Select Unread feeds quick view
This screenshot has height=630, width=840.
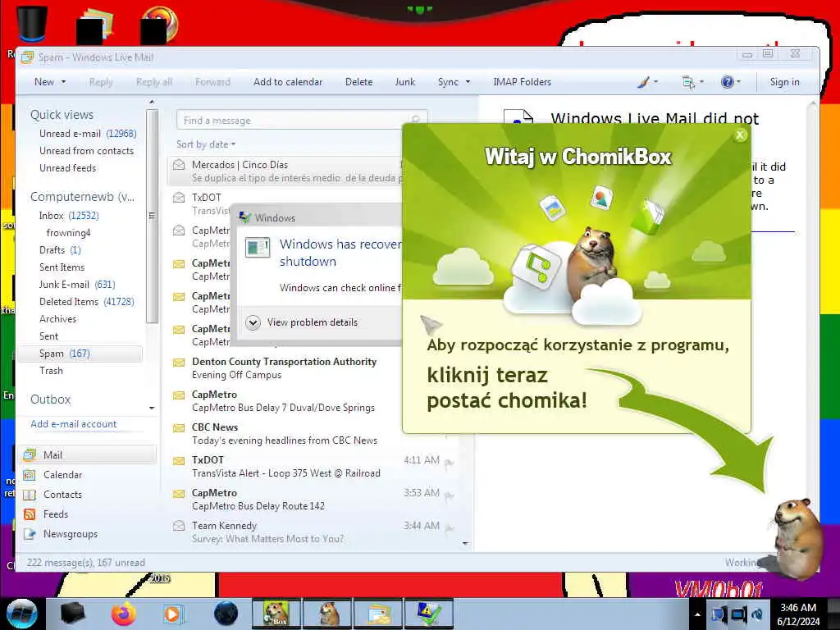pos(67,167)
